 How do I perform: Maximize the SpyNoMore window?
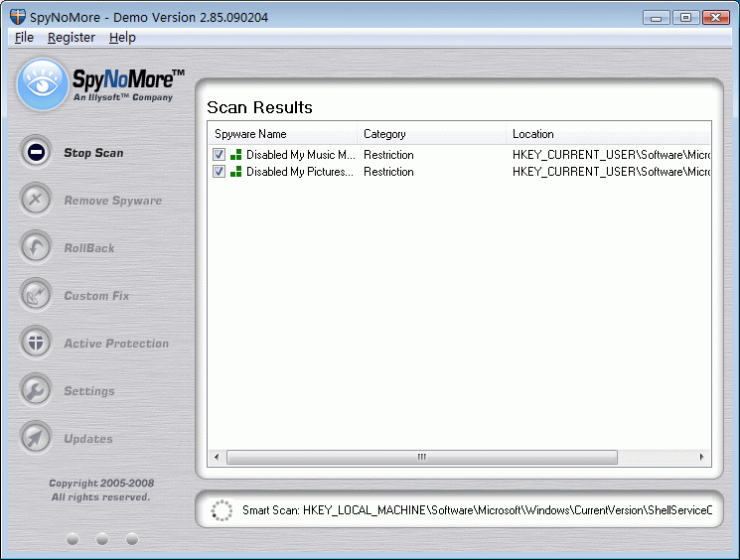(685, 18)
